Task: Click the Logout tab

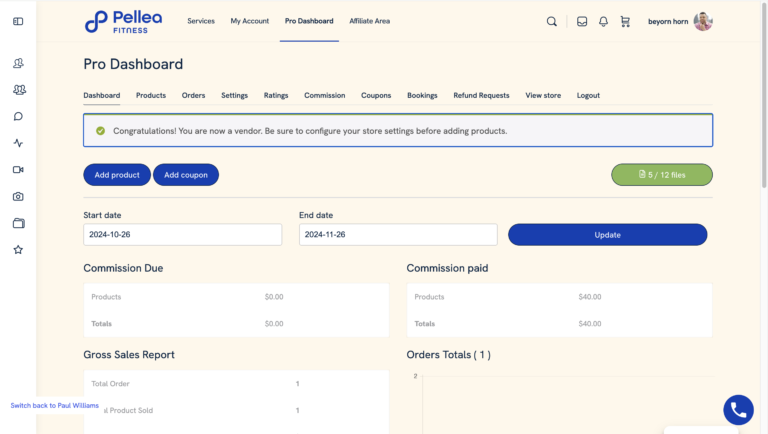Action: [x=588, y=96]
